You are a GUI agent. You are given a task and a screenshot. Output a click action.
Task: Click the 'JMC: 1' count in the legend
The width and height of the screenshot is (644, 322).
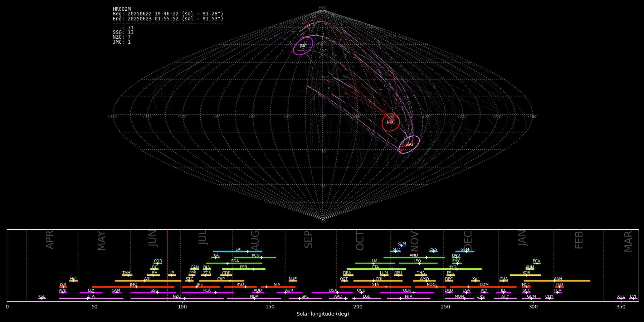pos(122,42)
